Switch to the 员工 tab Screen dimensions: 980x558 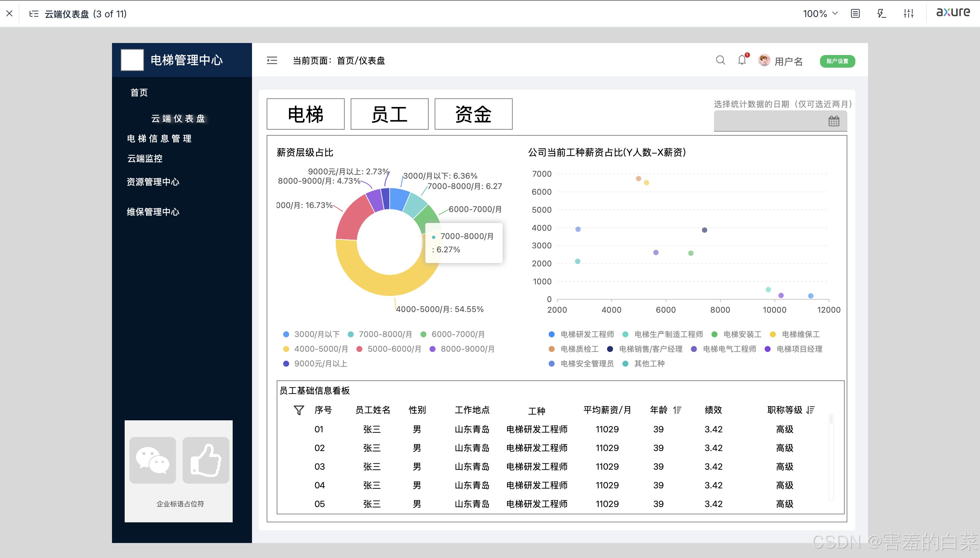pyautogui.click(x=389, y=114)
